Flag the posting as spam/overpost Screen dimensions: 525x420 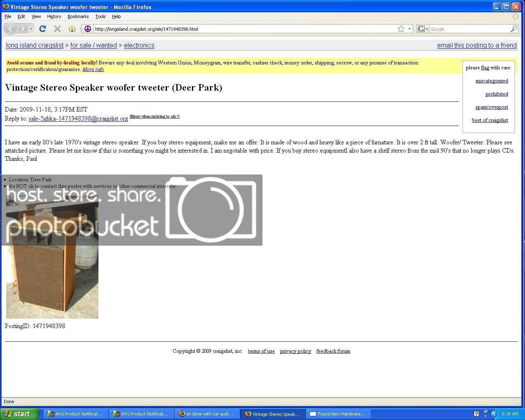tap(492, 107)
